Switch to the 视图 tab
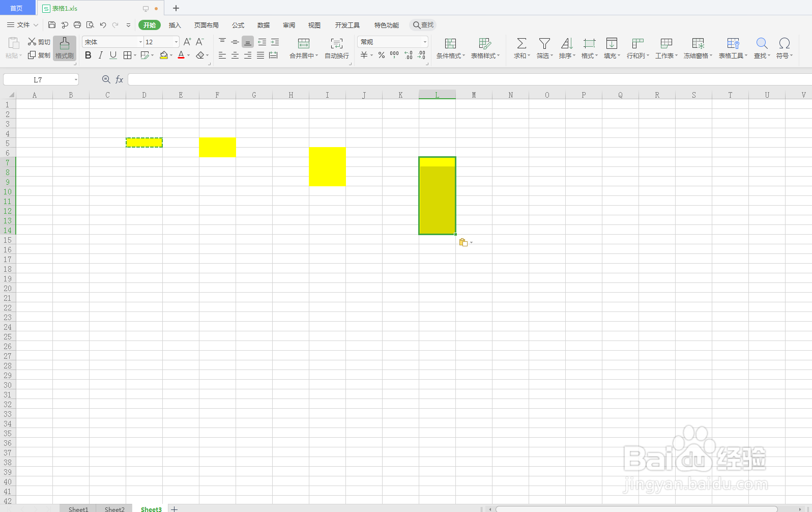Image resolution: width=812 pixels, height=512 pixels. pyautogui.click(x=314, y=25)
